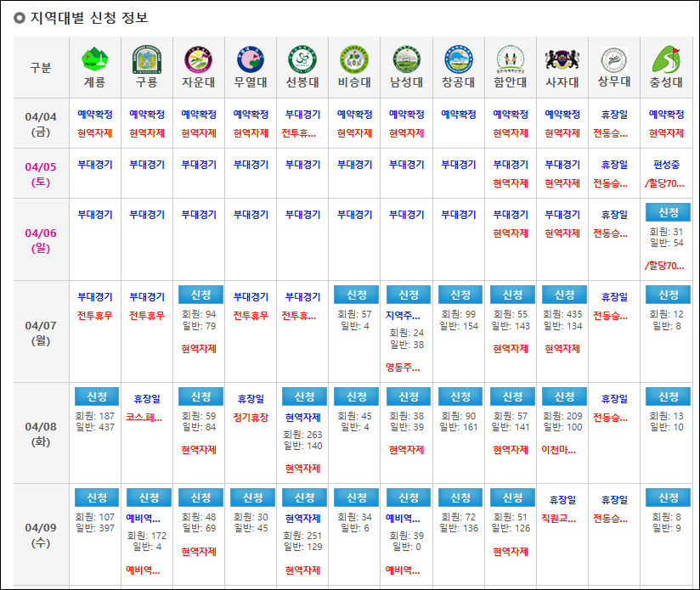Click the 상무대 course logo
Viewport: 700px width, 590px height.
click(x=614, y=59)
